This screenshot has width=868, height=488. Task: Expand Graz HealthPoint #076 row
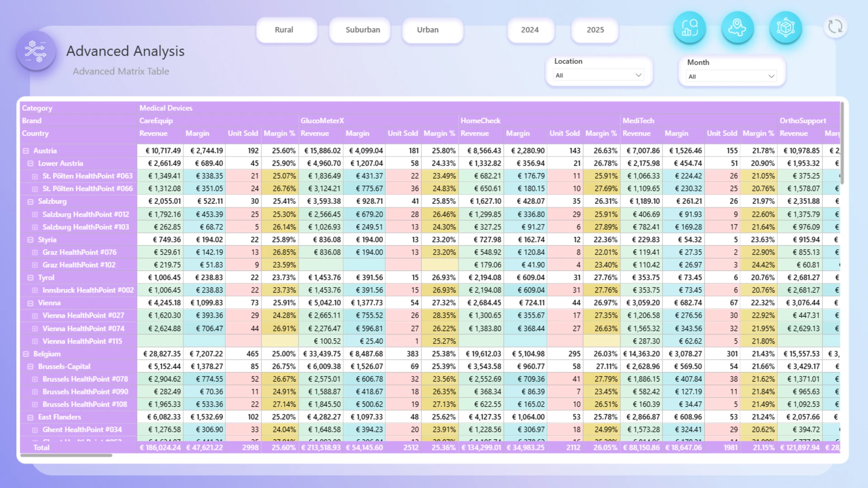click(35, 253)
